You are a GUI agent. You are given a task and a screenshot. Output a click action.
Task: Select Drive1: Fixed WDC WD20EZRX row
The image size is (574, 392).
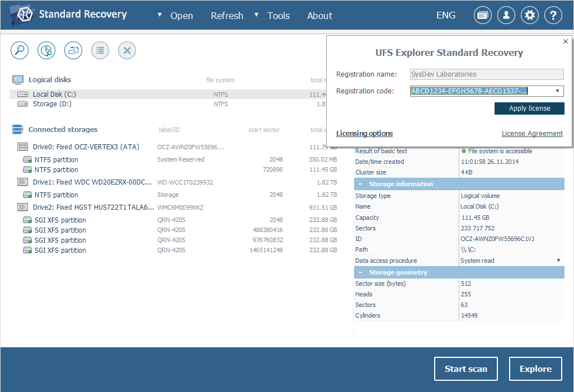point(92,182)
